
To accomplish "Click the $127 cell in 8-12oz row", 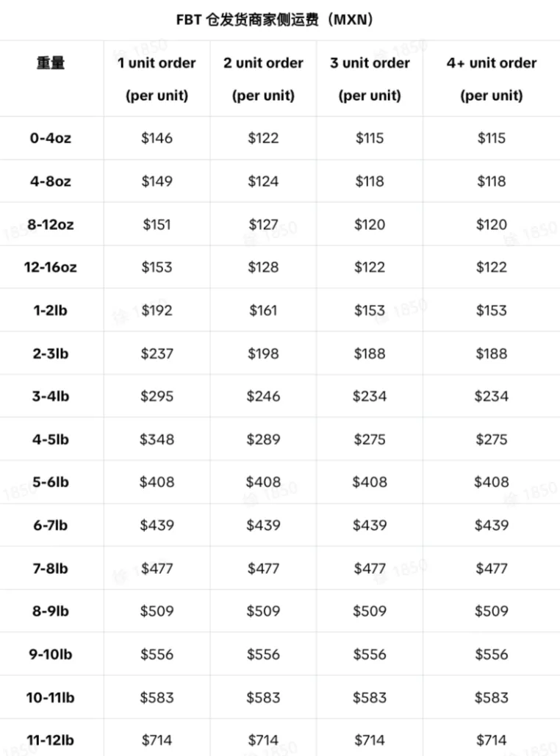I will point(263,224).
